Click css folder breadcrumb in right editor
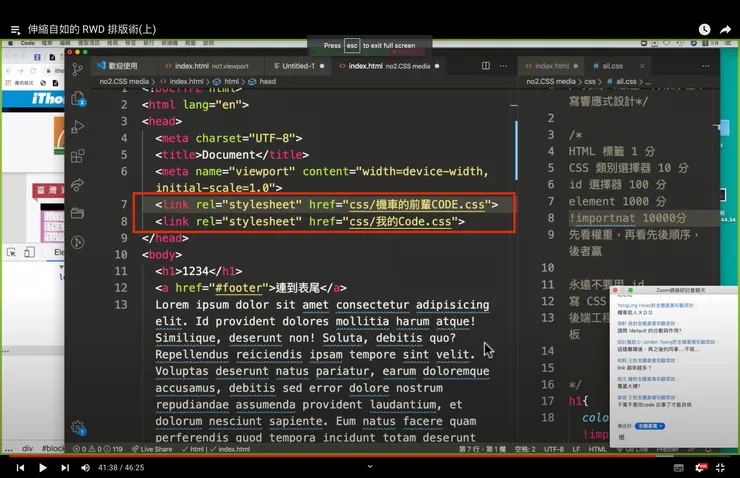 [590, 82]
